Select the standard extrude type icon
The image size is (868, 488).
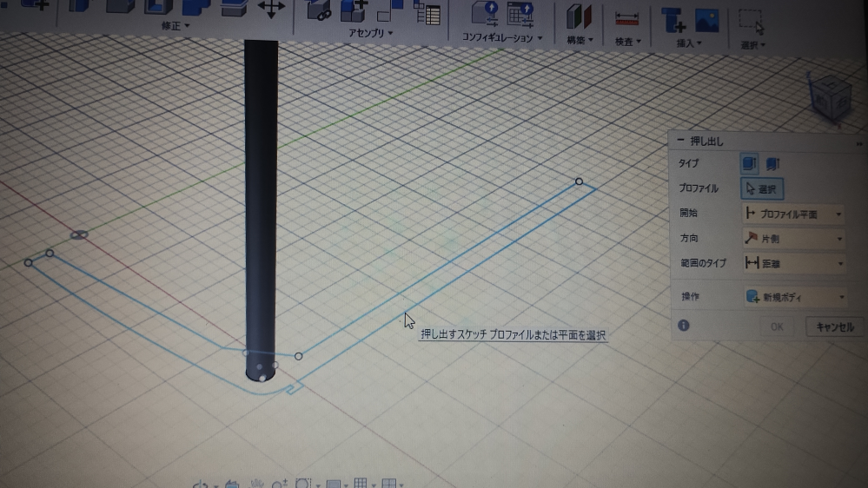coord(748,162)
